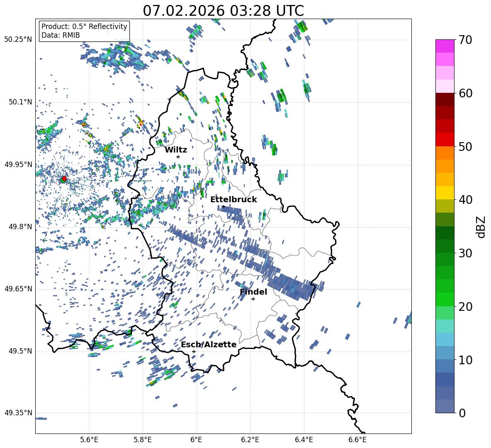491x448 pixels.
Task: Select the Wiltz city label
Action: coord(176,150)
